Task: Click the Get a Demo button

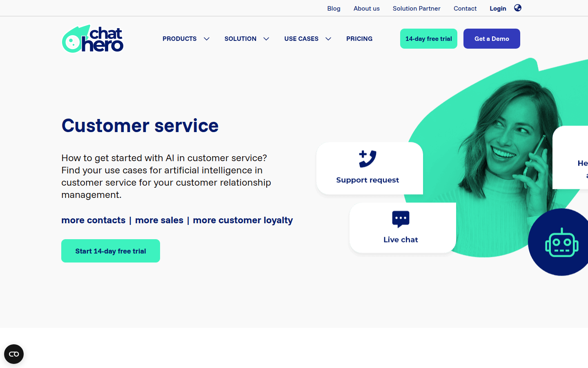Action: coord(492,39)
